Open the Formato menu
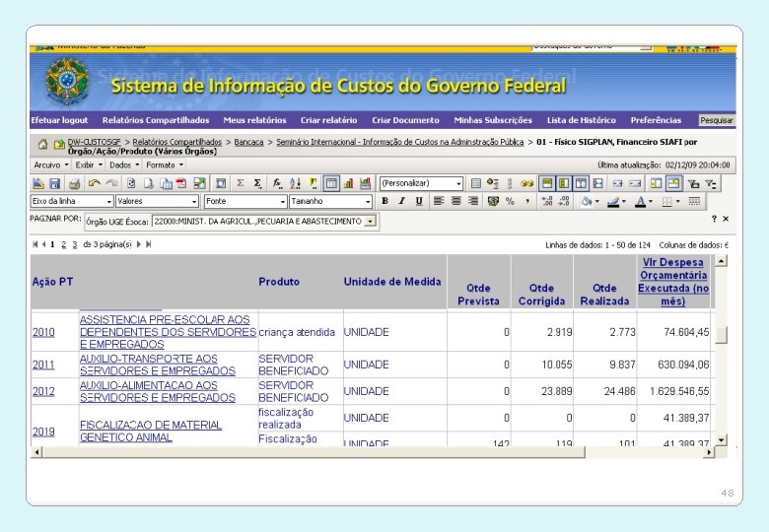This screenshot has height=532, width=769. (x=165, y=166)
